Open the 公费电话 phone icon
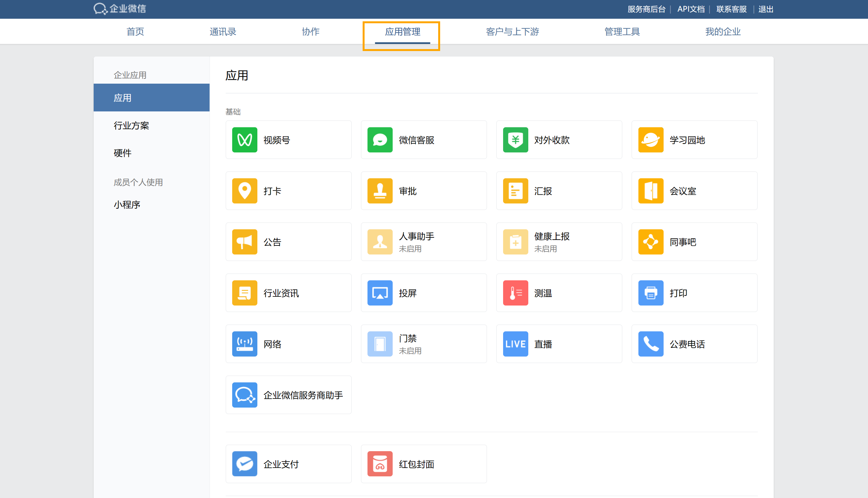Viewport: 868px width, 498px height. pos(651,344)
